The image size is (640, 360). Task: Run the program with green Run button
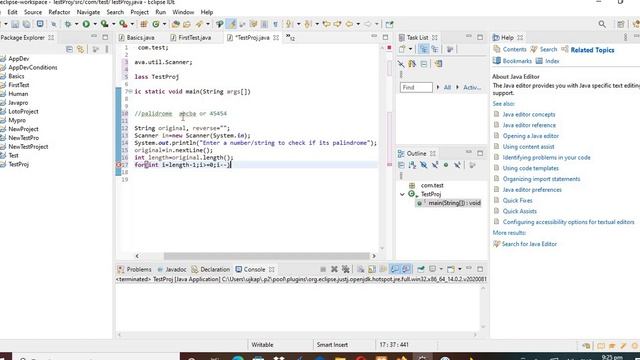coord(86,24)
